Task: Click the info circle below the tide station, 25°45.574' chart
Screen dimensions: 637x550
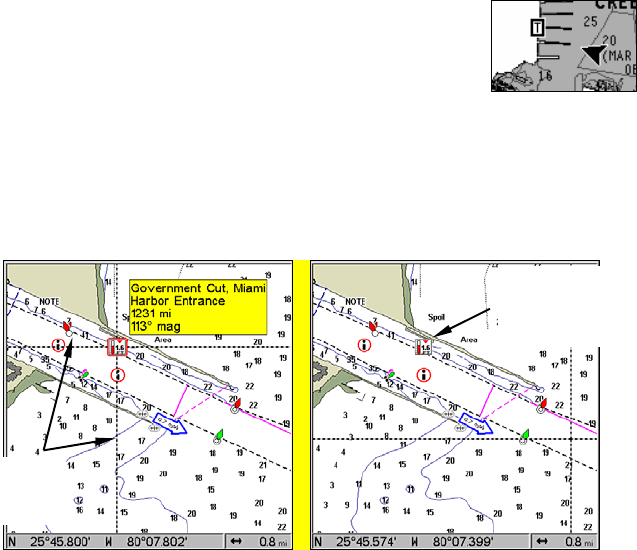Action: pyautogui.click(x=424, y=375)
